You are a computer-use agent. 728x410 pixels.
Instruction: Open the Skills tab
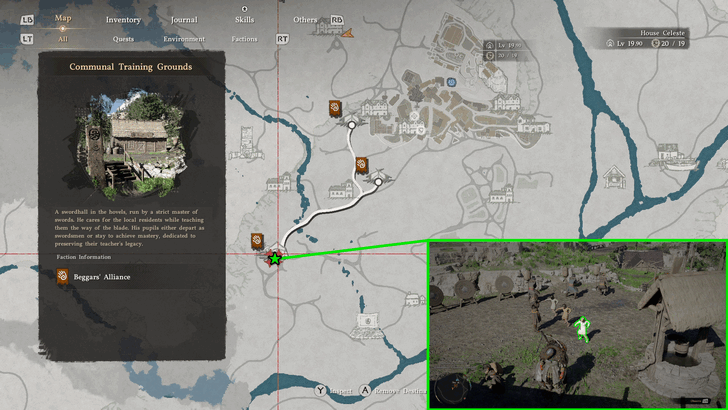point(244,20)
